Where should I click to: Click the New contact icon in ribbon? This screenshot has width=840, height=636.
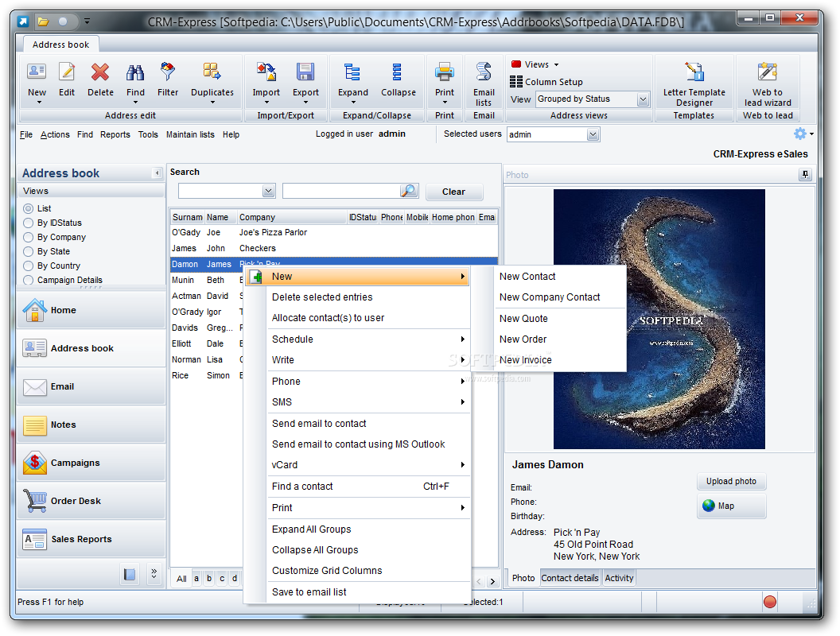click(37, 72)
